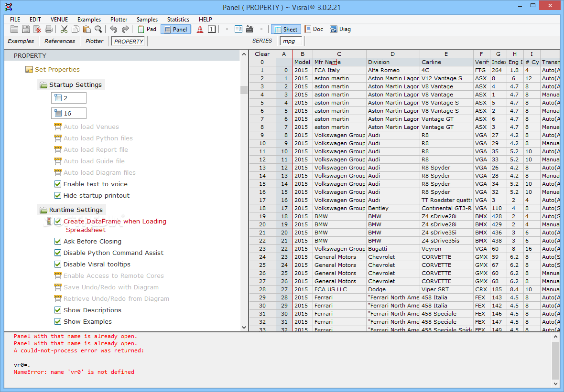Click the clapperboard icon
The height and width of the screenshot is (392, 564).
click(249, 30)
